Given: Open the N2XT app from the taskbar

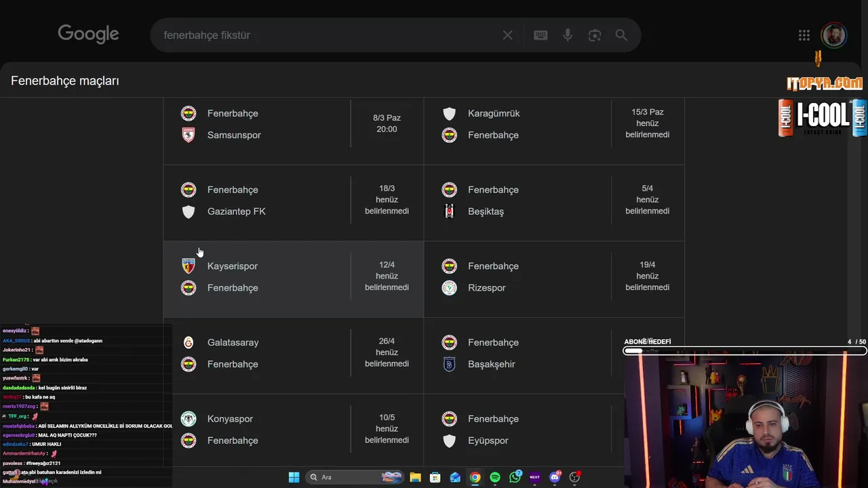Looking at the screenshot, I should 534,477.
